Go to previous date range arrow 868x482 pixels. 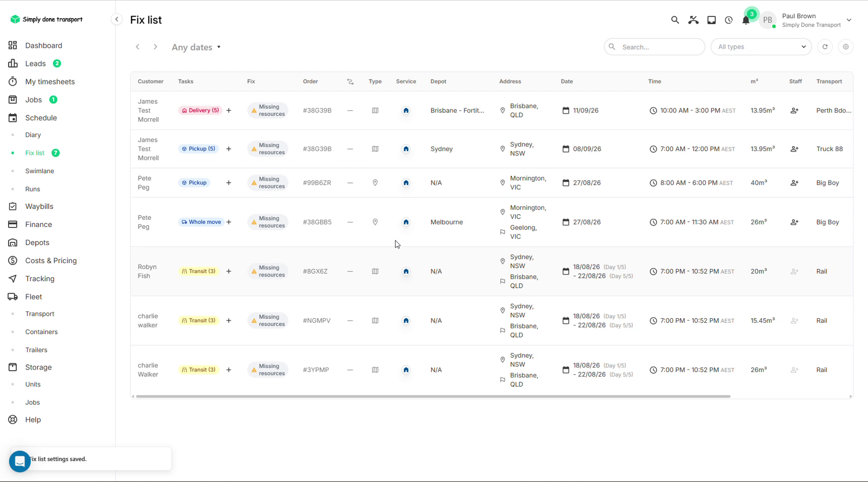[138, 47]
